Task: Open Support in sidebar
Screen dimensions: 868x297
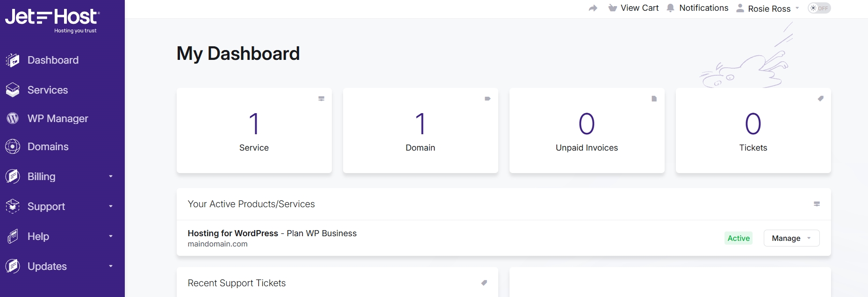Action: (x=46, y=206)
